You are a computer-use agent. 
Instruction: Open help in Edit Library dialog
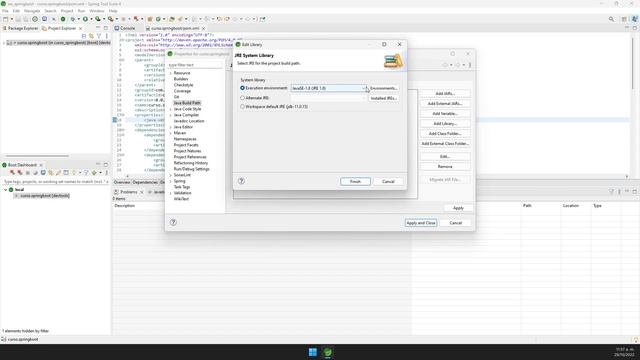pyautogui.click(x=241, y=181)
